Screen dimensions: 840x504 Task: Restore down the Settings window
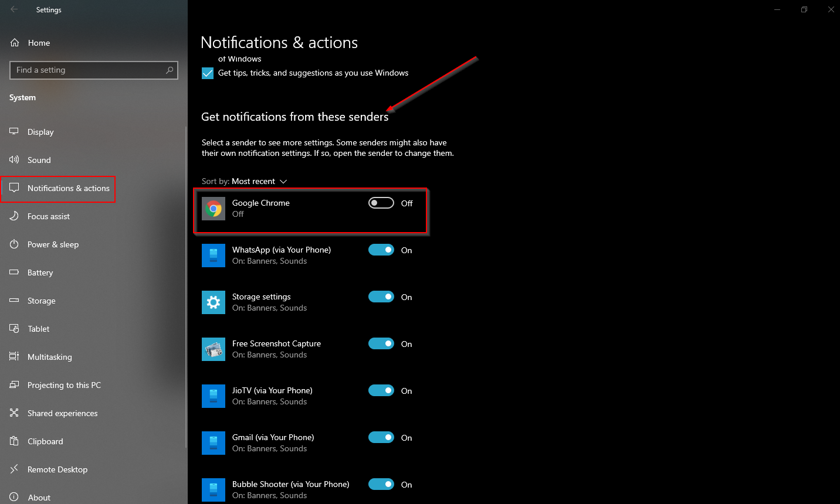804,9
